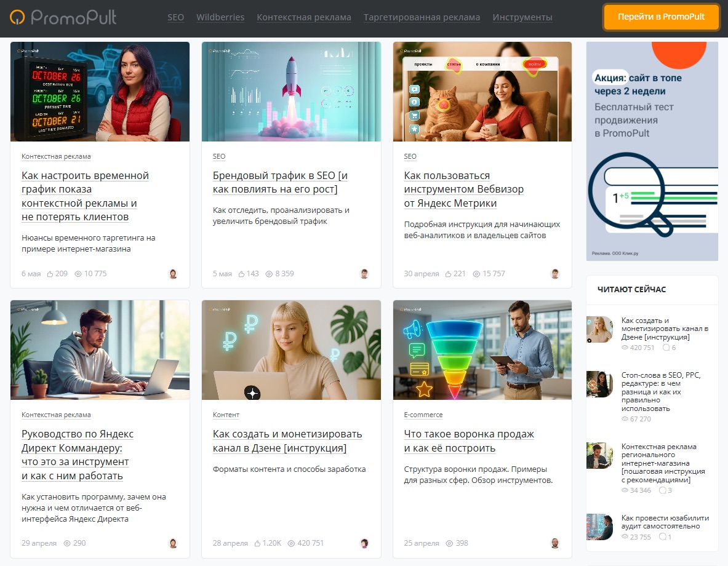Open the blonde woman with rubles thumbnail
Viewport: 728px width, 566px height.
291,349
